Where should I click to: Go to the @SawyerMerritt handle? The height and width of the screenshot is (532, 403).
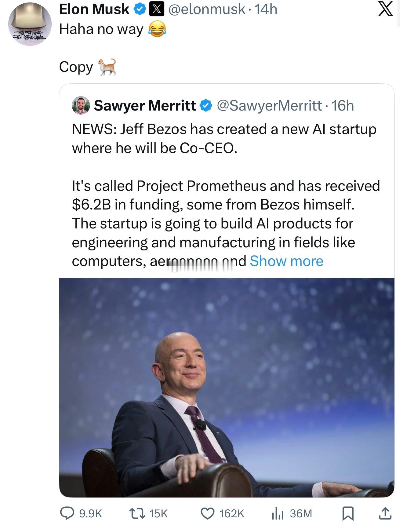point(269,106)
